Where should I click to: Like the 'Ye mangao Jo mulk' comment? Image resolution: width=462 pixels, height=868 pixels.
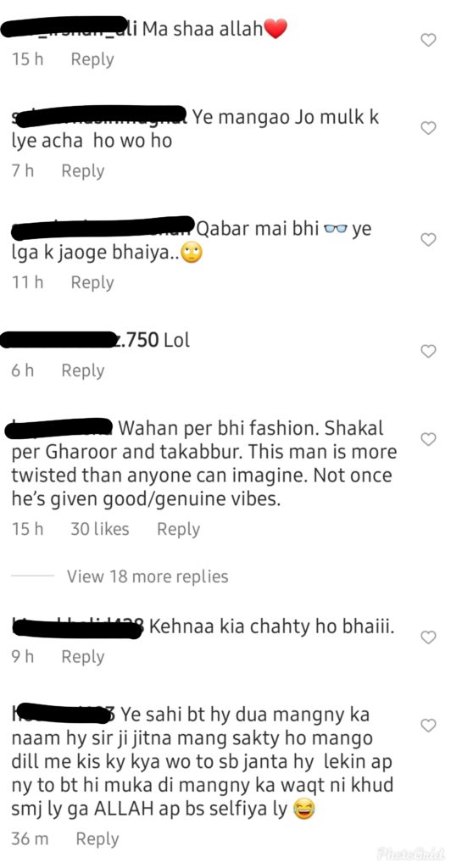click(428, 128)
